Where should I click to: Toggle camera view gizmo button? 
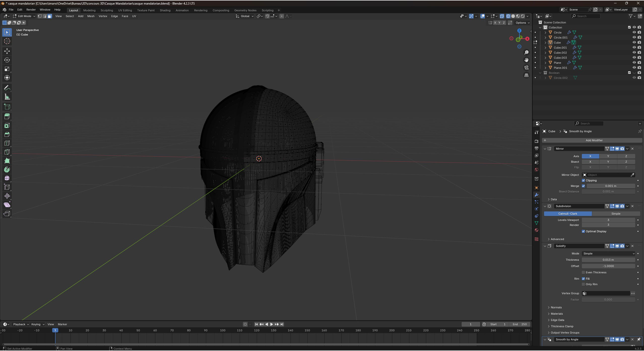(x=526, y=68)
